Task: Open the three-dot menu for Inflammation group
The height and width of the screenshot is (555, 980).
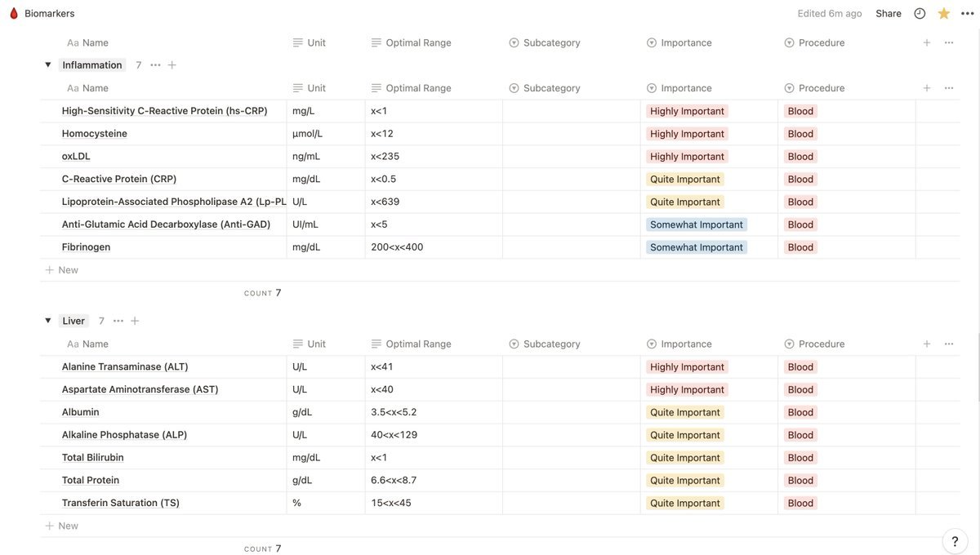Action: tap(155, 65)
